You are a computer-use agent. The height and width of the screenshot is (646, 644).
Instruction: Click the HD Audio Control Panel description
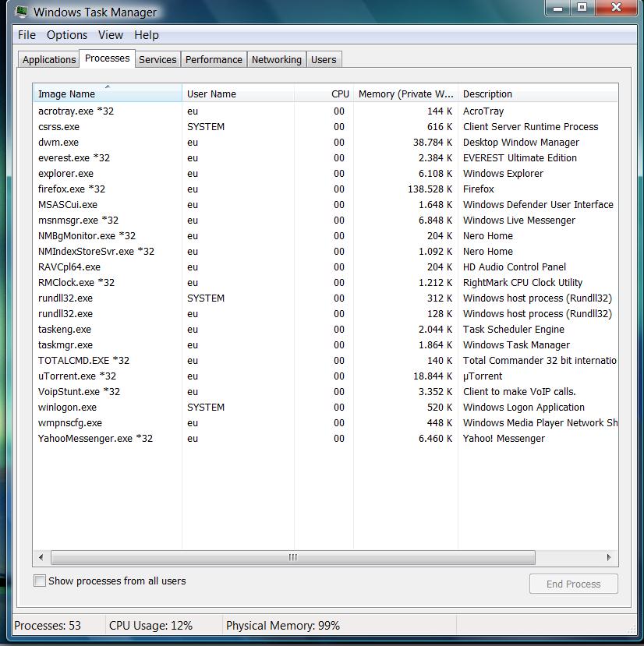514,267
